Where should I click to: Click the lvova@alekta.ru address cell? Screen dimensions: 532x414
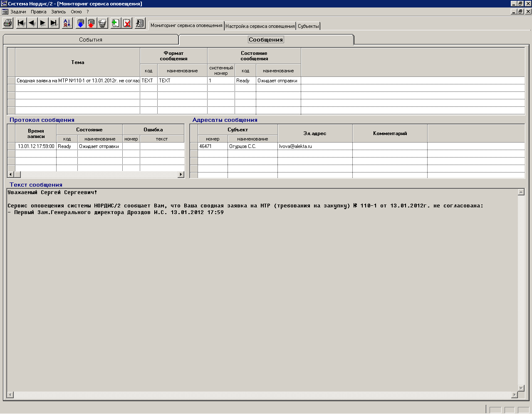pos(314,146)
